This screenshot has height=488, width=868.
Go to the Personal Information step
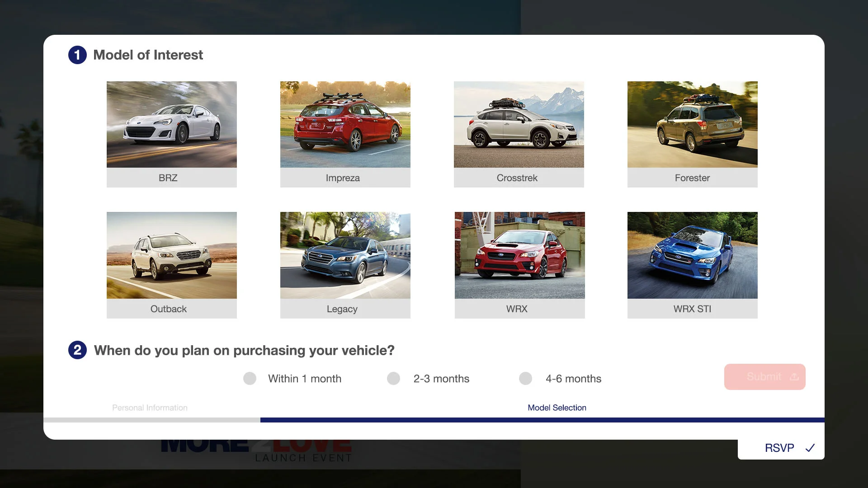point(150,408)
